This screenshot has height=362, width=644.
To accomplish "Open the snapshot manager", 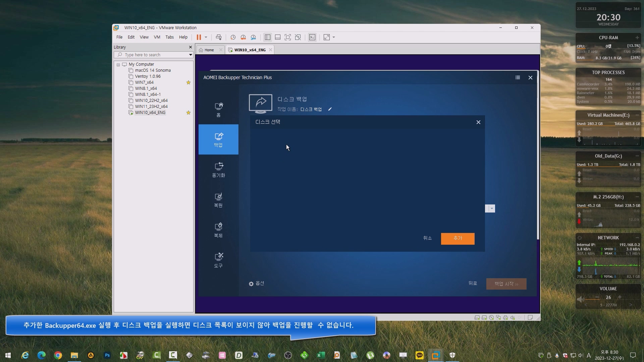I will pyautogui.click(x=254, y=37).
